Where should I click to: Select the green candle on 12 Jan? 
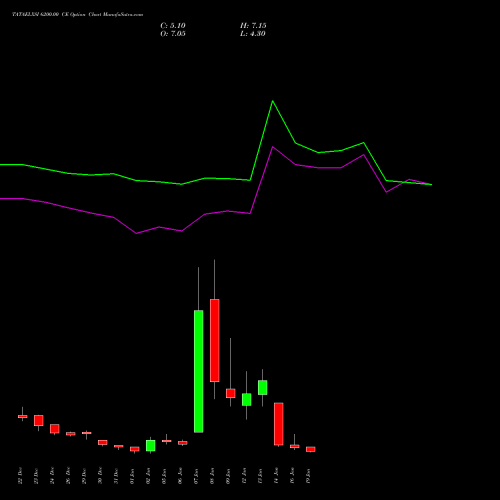point(247,399)
